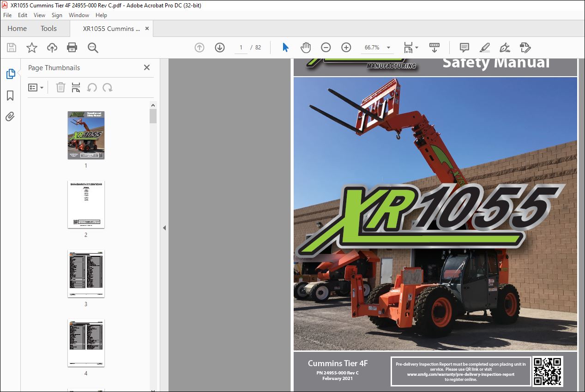Open the Edit menu
The height and width of the screenshot is (392, 585).
point(23,15)
